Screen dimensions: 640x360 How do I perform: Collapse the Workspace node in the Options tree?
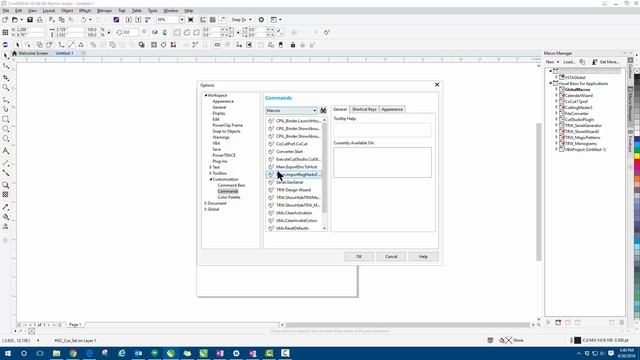click(x=206, y=95)
